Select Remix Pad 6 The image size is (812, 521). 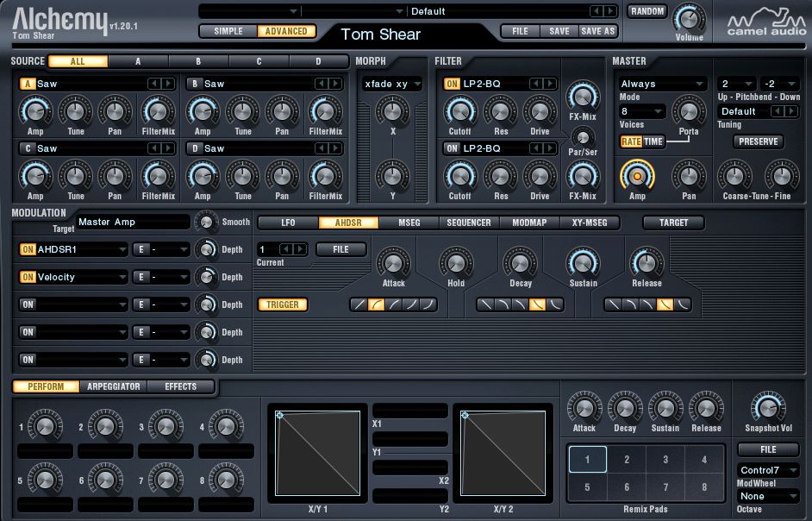pyautogui.click(x=627, y=486)
